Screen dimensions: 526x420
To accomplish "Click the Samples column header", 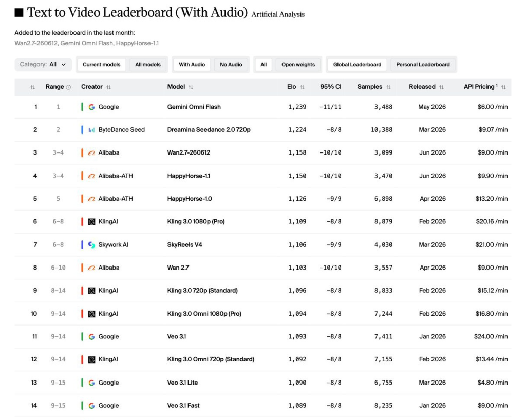I will click(x=370, y=87).
